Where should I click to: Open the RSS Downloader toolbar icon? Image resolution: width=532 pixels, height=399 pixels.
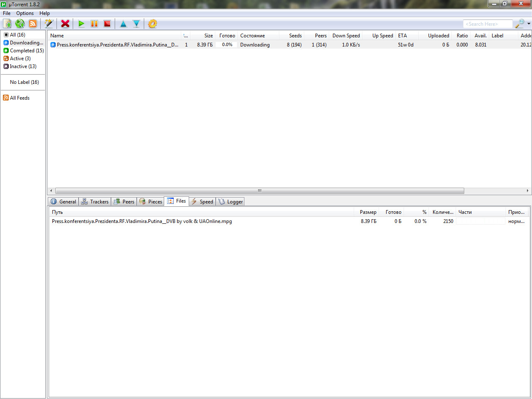[x=33, y=24]
